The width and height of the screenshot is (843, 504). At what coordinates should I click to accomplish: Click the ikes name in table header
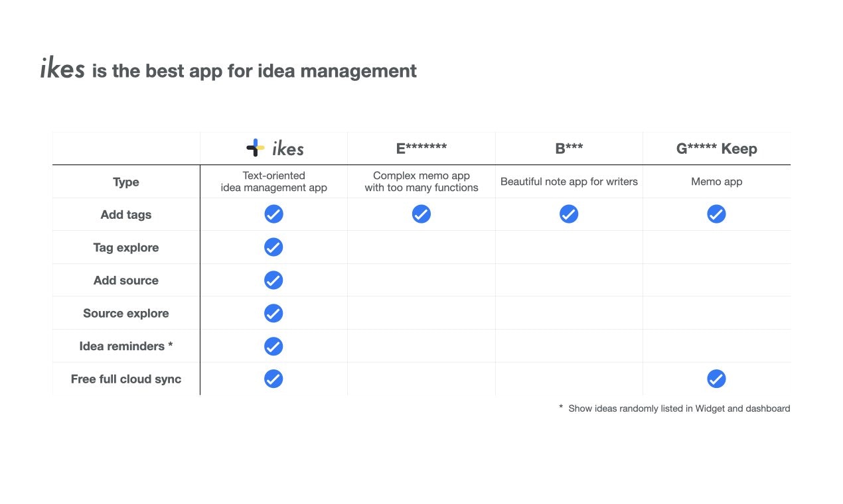click(288, 149)
